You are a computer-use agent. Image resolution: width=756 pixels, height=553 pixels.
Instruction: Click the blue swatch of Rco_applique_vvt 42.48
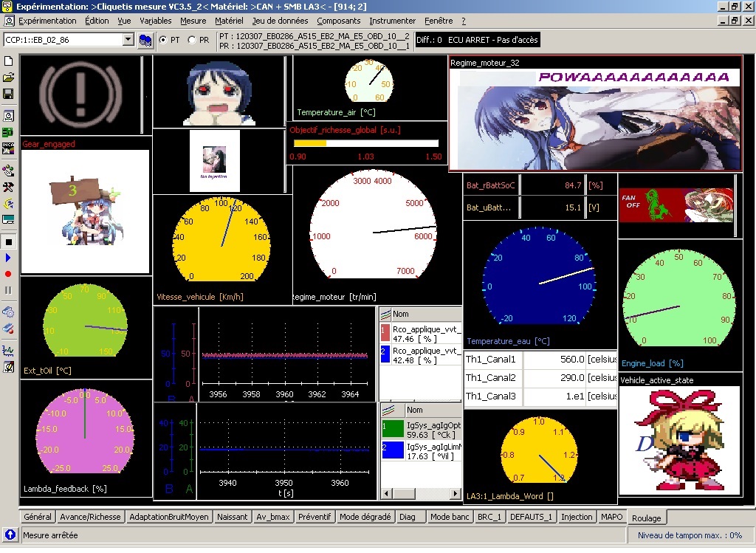385,354
